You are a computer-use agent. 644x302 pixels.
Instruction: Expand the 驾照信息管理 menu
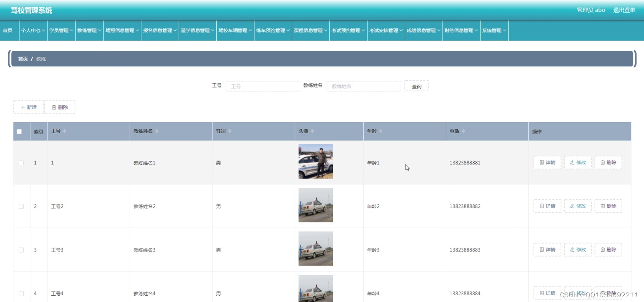tap(122, 30)
